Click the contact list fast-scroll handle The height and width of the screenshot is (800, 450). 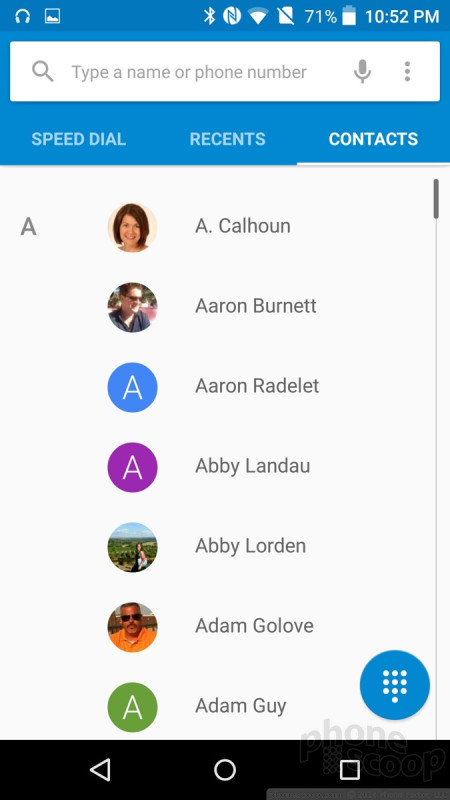436,198
